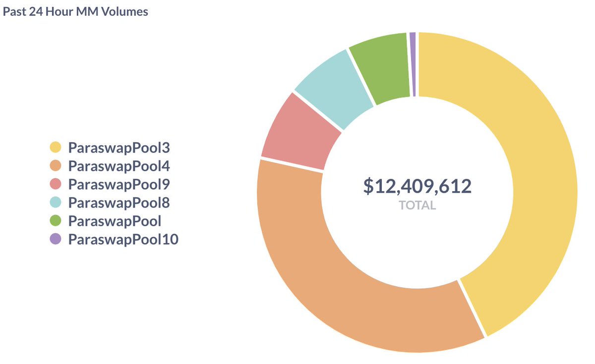Select the ParaswapPool9 legend label

(x=119, y=185)
